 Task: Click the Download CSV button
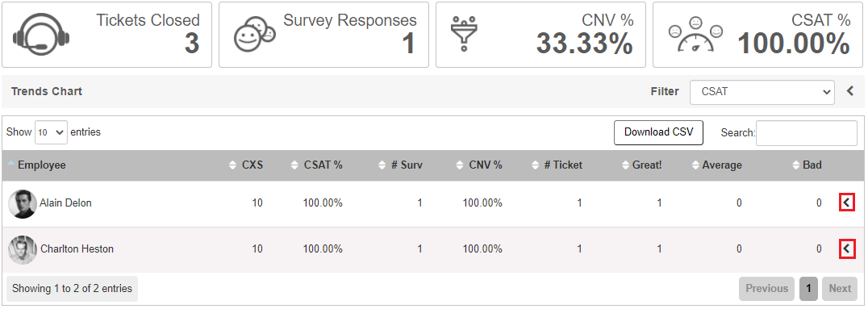[x=658, y=132]
